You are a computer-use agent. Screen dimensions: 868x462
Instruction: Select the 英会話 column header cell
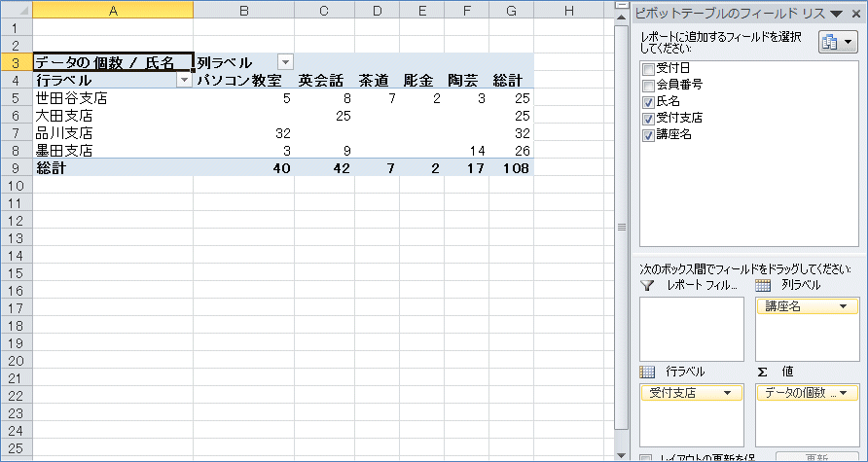click(324, 80)
